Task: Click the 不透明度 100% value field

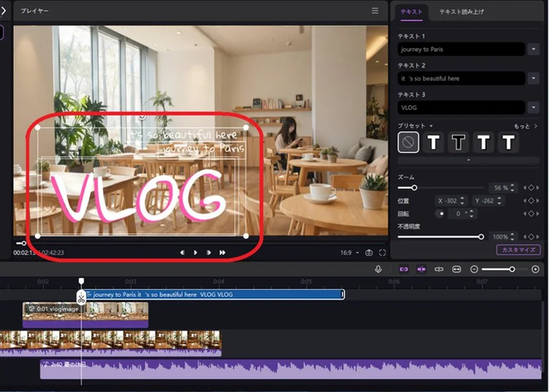Action: [504, 237]
